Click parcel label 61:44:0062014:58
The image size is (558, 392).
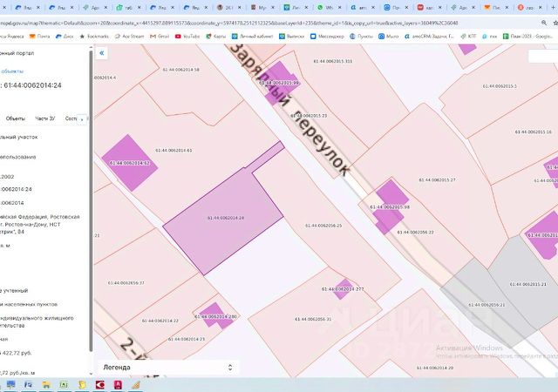180,70
